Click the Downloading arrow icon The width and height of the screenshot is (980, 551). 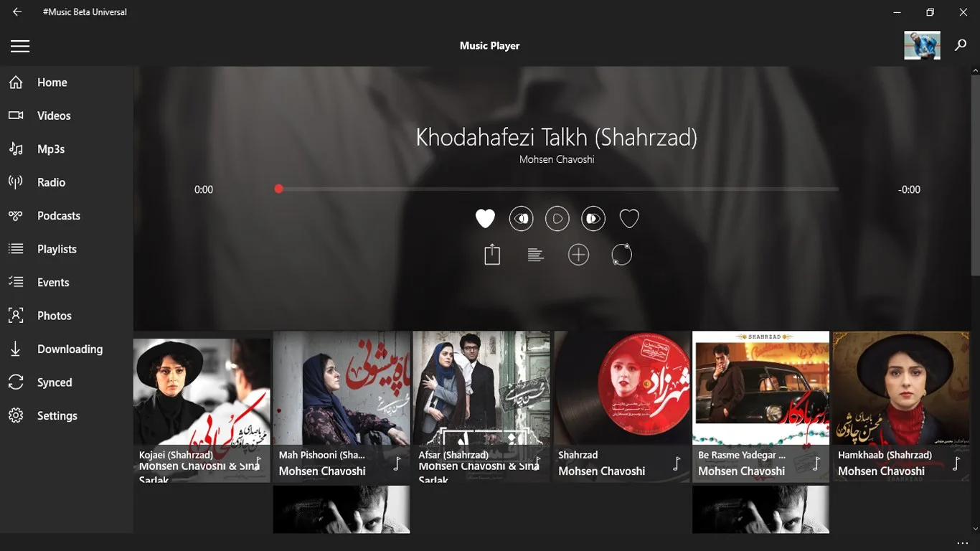[16, 349]
